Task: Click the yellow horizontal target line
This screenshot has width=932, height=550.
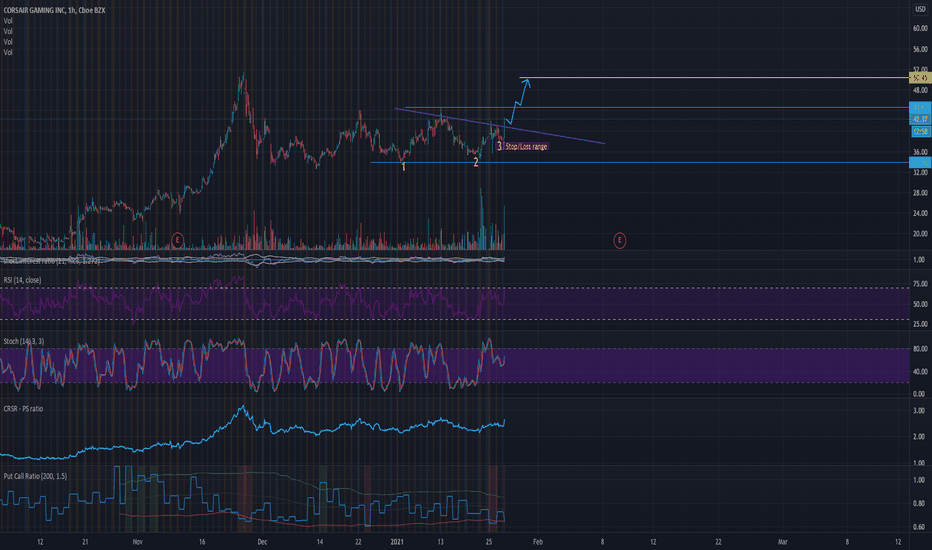Action: (x=713, y=77)
